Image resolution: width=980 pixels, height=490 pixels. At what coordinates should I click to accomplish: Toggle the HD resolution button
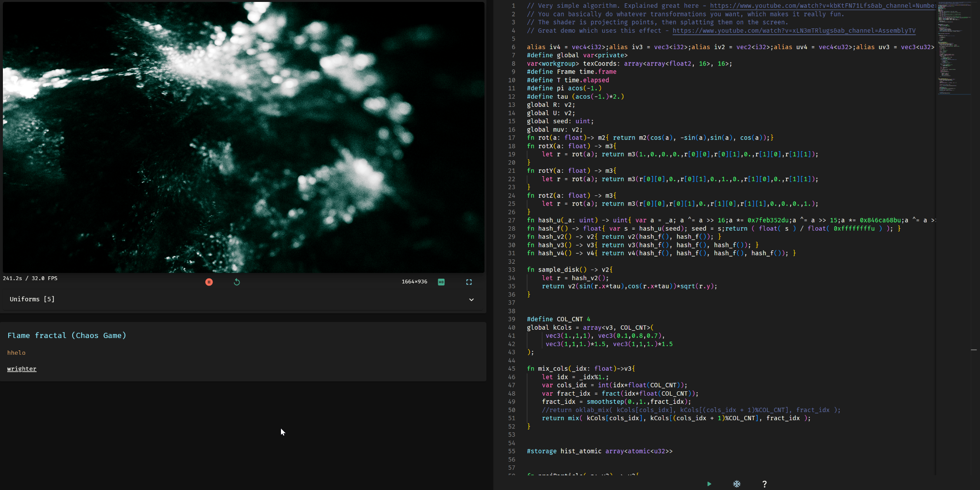[x=441, y=282]
